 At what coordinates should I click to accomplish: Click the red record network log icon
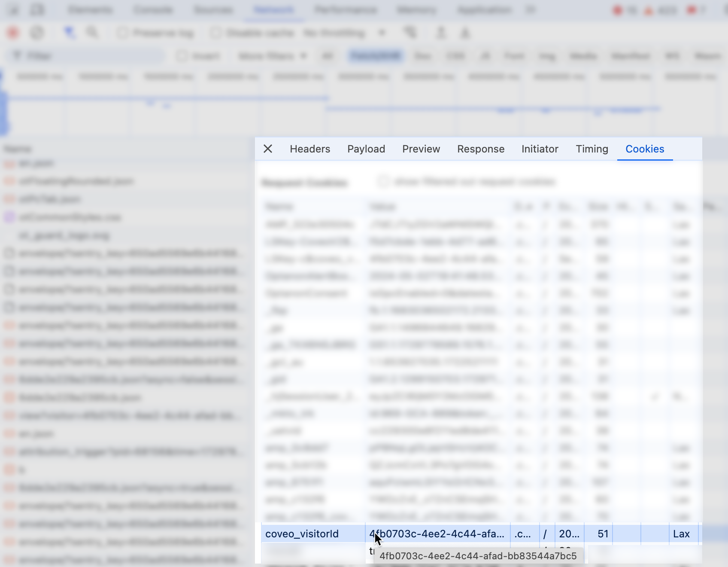[x=13, y=33]
